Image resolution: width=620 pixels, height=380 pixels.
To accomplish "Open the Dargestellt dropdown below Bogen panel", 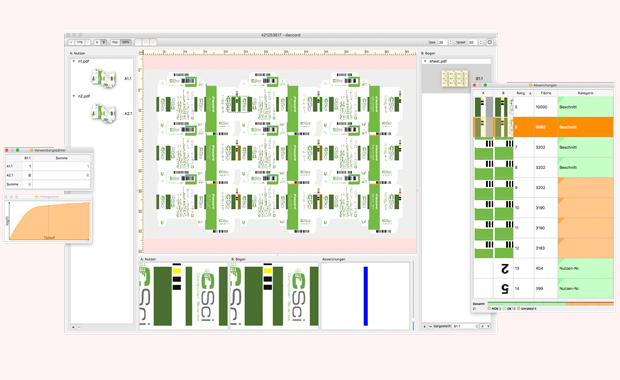I will 465,326.
